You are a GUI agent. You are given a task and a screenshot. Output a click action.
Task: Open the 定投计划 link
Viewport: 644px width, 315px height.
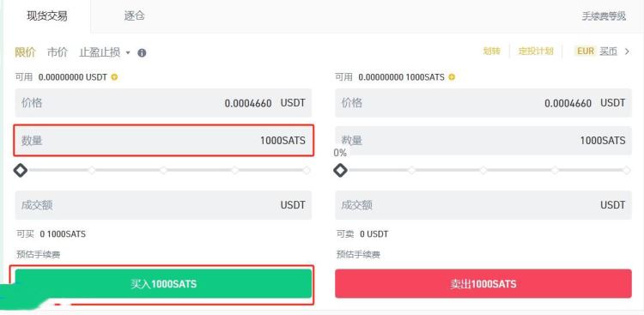[x=536, y=51]
